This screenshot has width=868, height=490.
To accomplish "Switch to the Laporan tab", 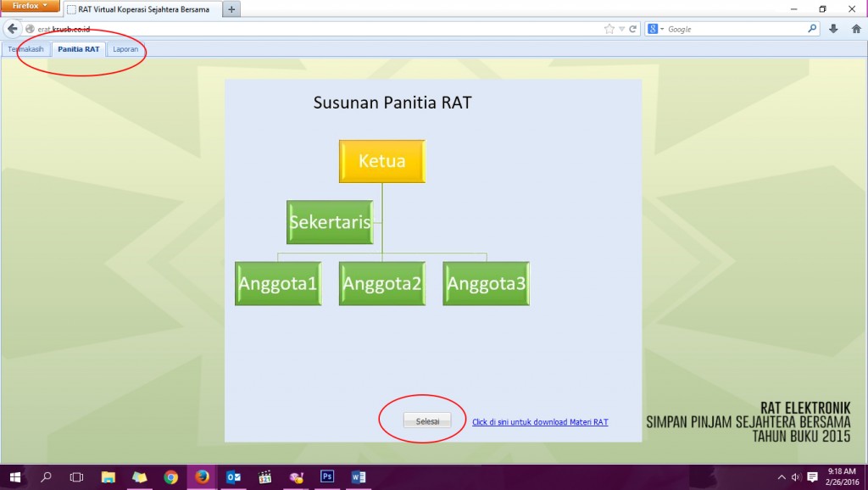I will [x=125, y=49].
